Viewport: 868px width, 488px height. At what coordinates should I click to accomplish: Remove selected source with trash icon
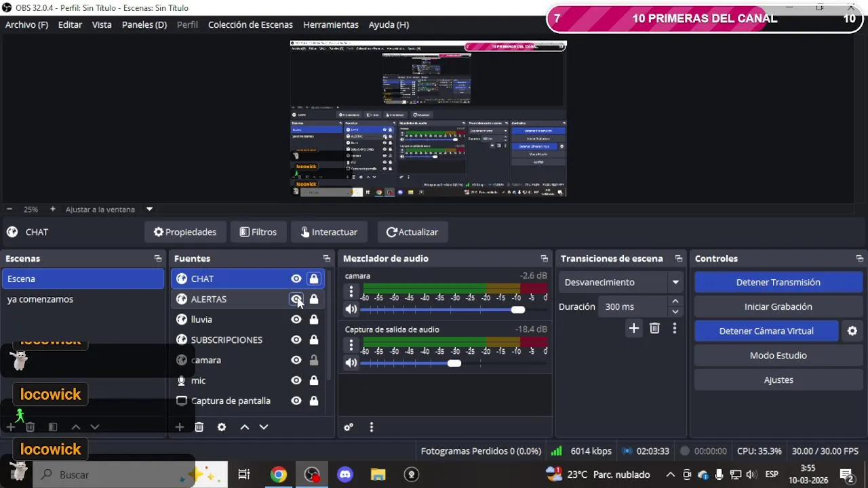pos(199,427)
